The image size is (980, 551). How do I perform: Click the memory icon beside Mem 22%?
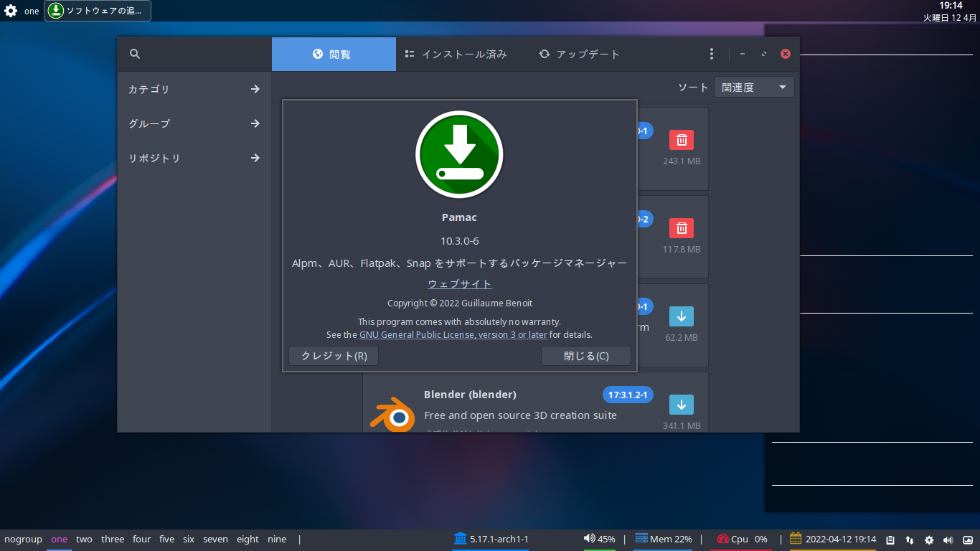pos(641,538)
